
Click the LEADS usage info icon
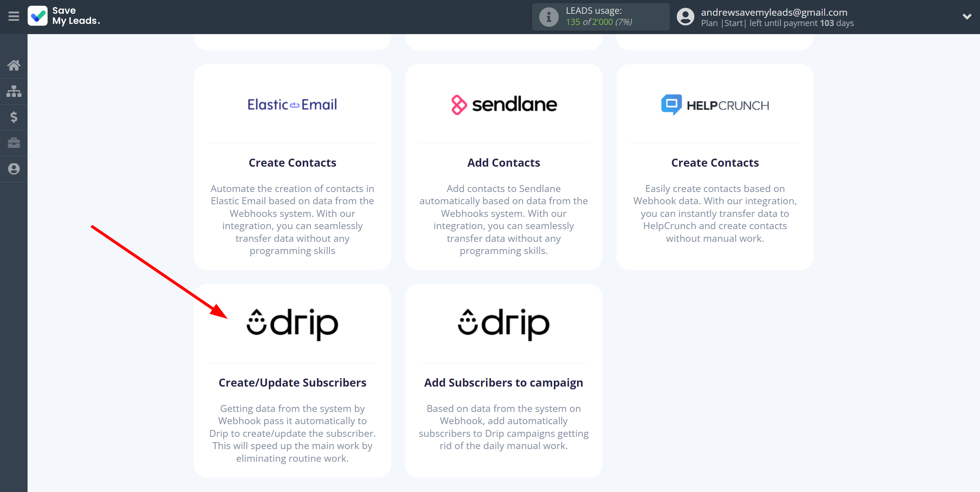549,17
